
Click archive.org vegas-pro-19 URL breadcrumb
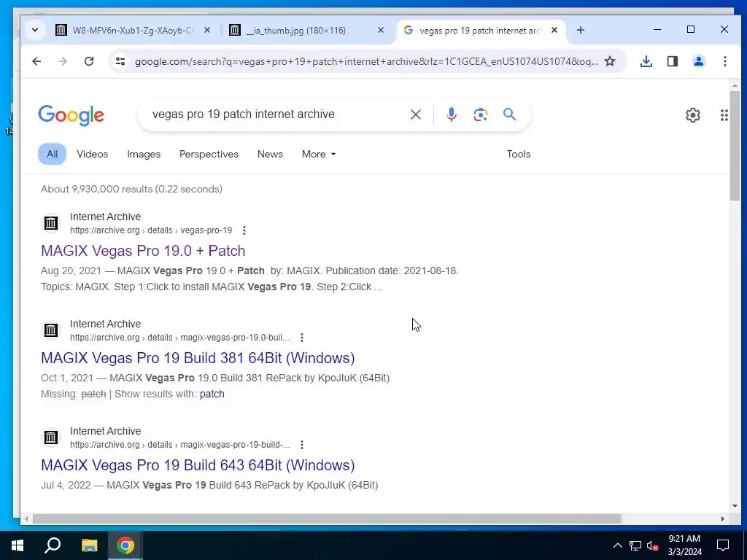pos(151,230)
